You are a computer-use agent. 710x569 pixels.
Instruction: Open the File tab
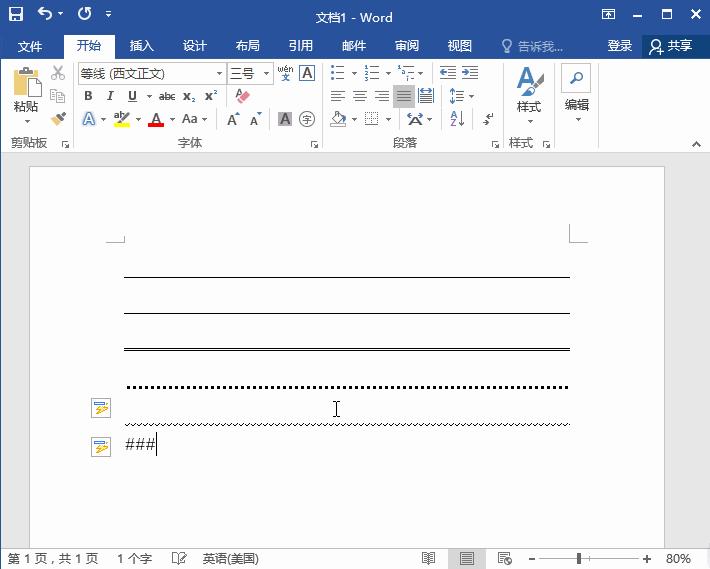[30, 46]
